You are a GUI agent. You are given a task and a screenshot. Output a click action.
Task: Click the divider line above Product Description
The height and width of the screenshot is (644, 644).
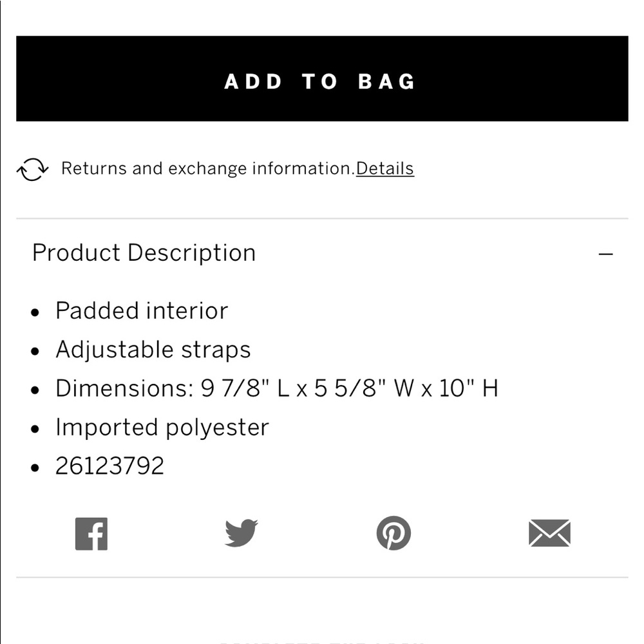click(322, 219)
